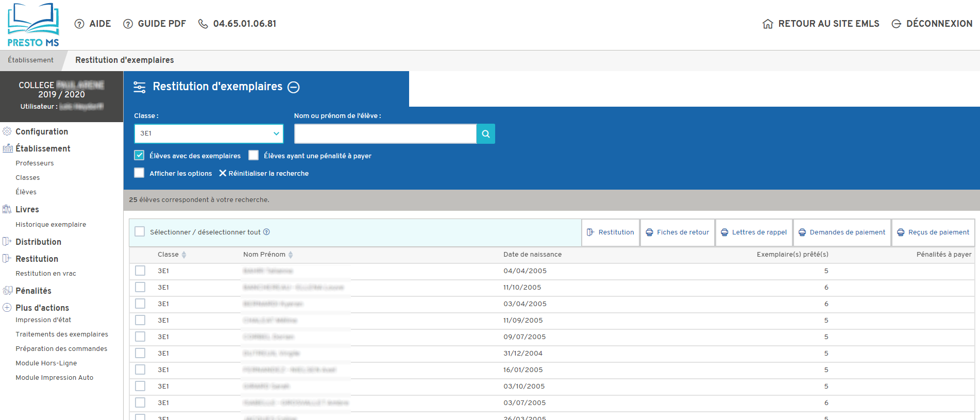Open the Classe dropdown showing 3E1
The height and width of the screenshot is (420, 980).
[209, 133]
